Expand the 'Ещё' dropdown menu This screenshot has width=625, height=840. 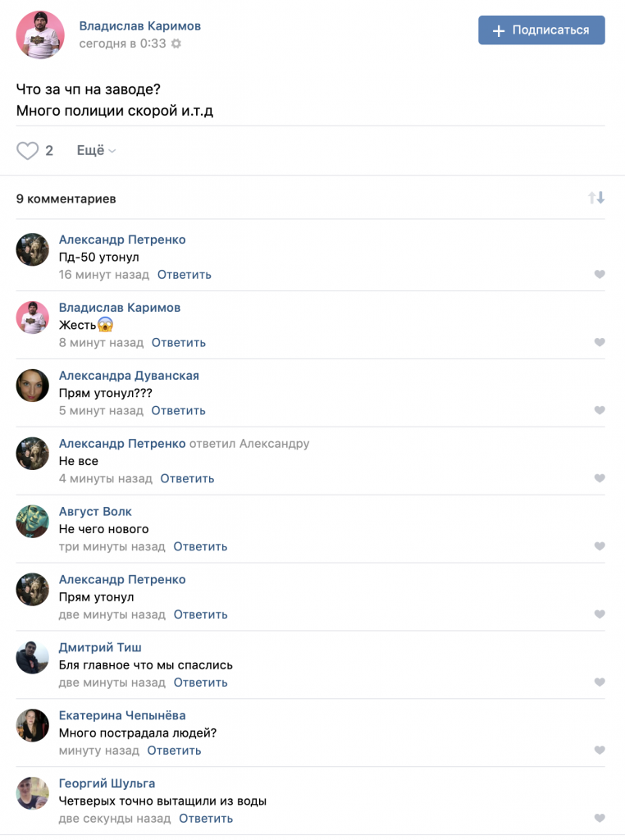tap(97, 151)
